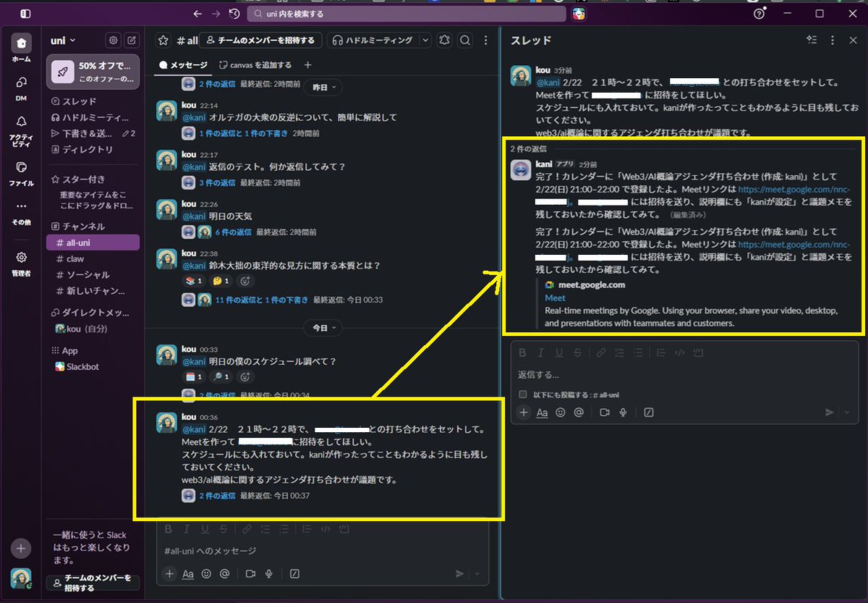Toggle Aa formatting bar in thread composer
Viewport: 868px width, 603px height.
(542, 412)
